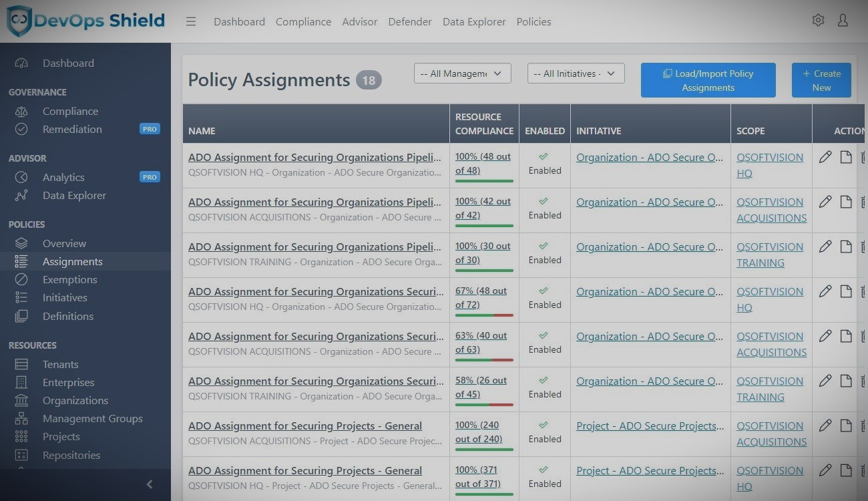This screenshot has height=501, width=868.
Task: Click the Compliance scales icon in sidebar
Action: (21, 112)
